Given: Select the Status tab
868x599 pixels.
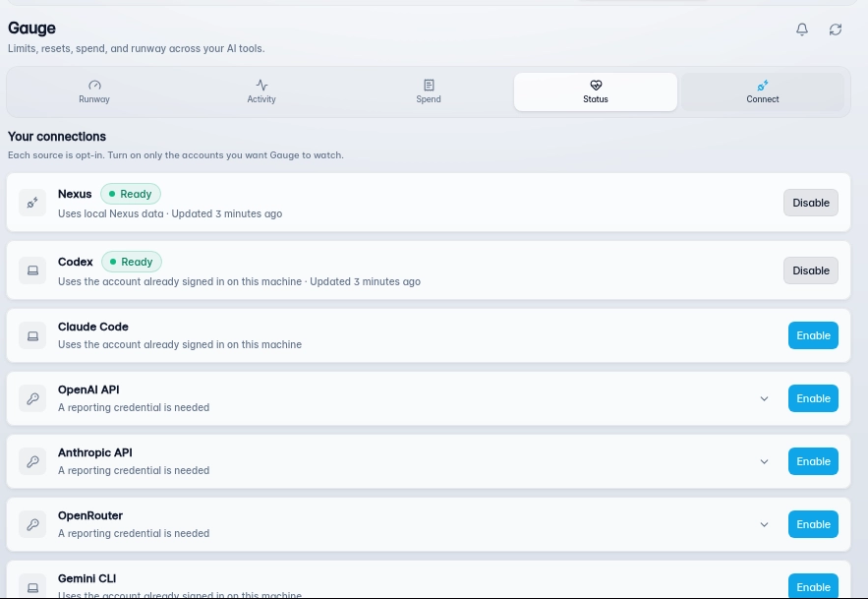Looking at the screenshot, I should point(596,92).
